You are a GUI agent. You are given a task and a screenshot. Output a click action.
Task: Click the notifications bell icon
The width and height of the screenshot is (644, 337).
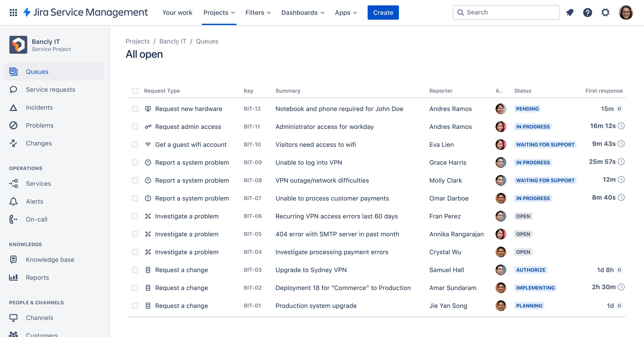coord(570,12)
